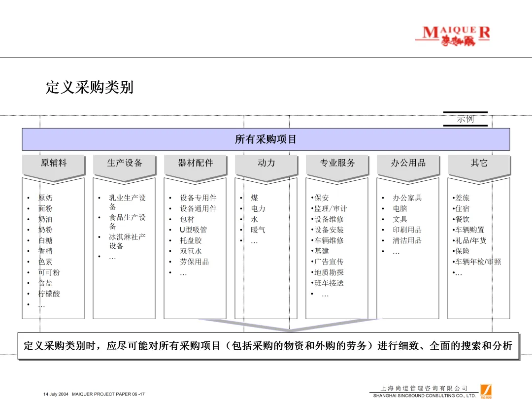
Task: Select the slide title 定义采购类别
Action: point(90,87)
